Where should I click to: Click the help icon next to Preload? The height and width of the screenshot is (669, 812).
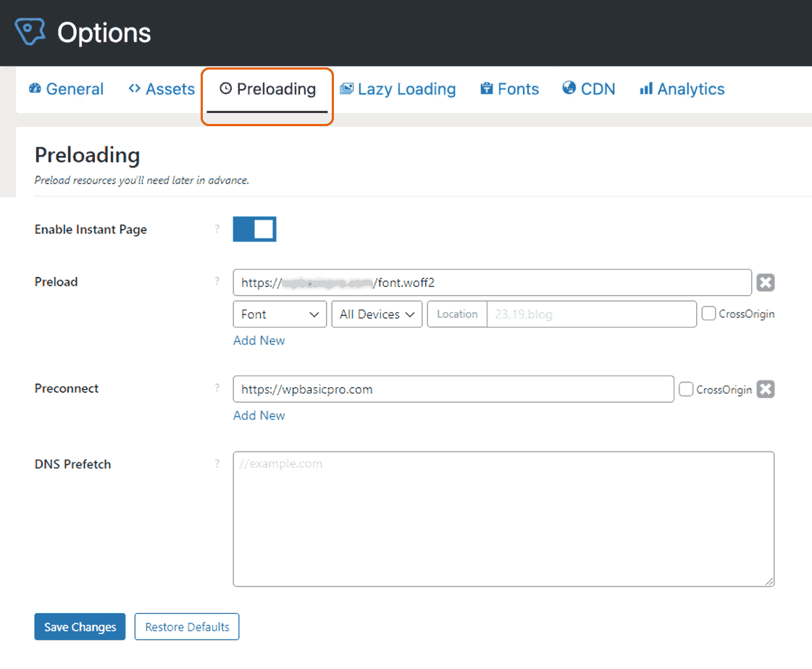pos(217,281)
